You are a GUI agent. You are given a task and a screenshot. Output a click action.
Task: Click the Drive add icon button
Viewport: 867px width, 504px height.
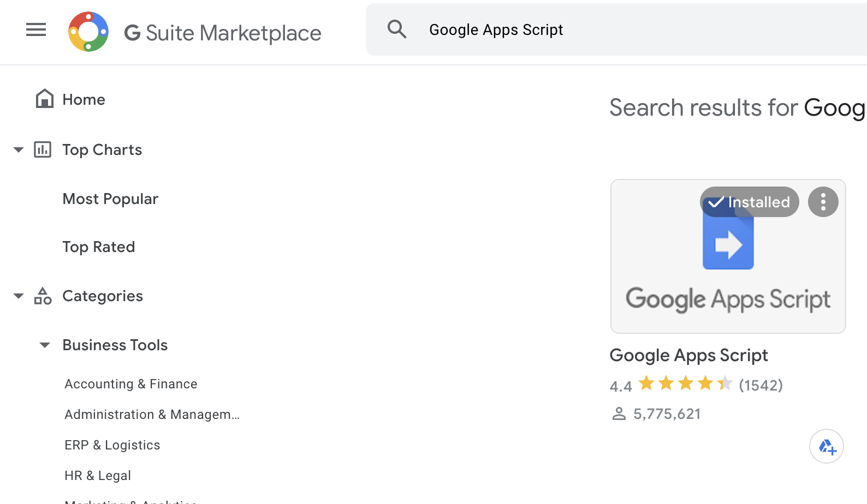point(827,446)
